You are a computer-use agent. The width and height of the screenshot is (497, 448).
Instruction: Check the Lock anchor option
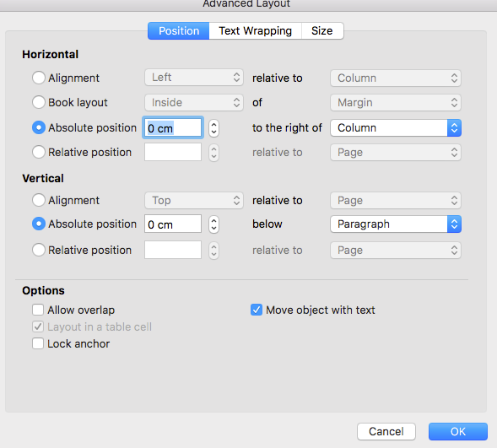[x=38, y=343]
